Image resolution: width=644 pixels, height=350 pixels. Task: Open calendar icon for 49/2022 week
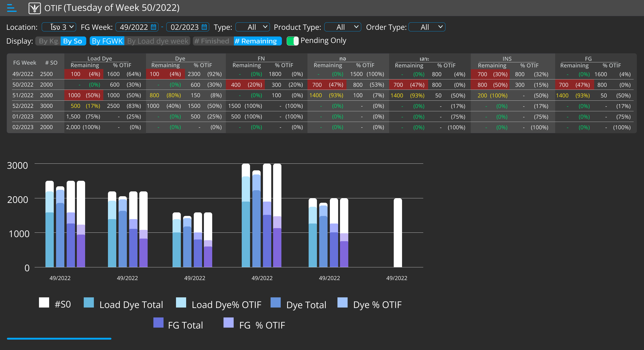(153, 27)
